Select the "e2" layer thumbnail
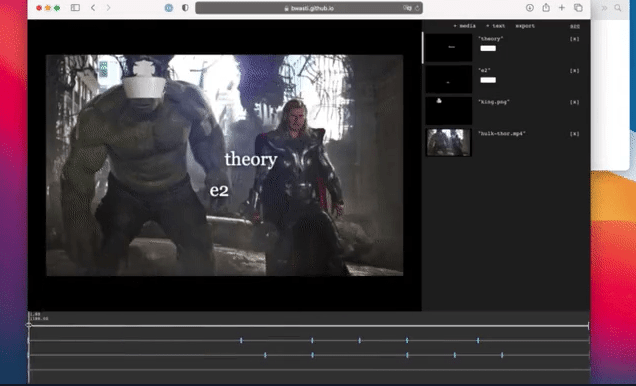This screenshot has height=386, width=636. click(x=449, y=79)
